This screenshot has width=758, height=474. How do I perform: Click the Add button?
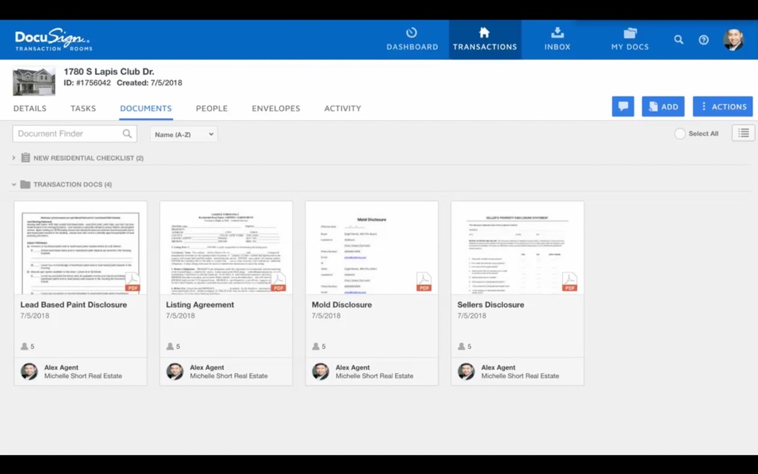663,106
